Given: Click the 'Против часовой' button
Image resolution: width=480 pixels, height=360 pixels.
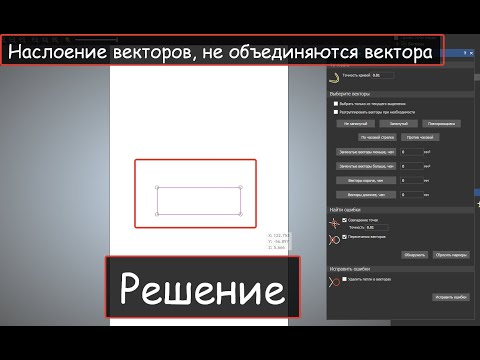Looking at the screenshot, I should pos(420,137).
